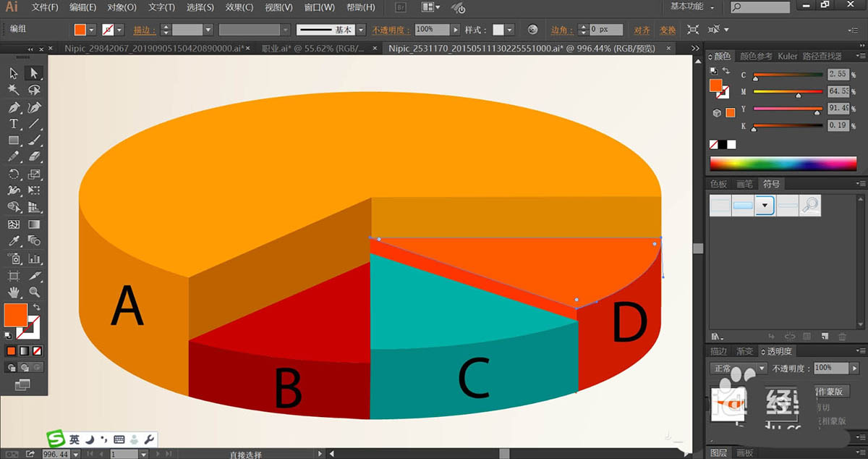Switch to the 颜色参考 panel tab
Viewport: 868px width, 459px height.
[755, 56]
